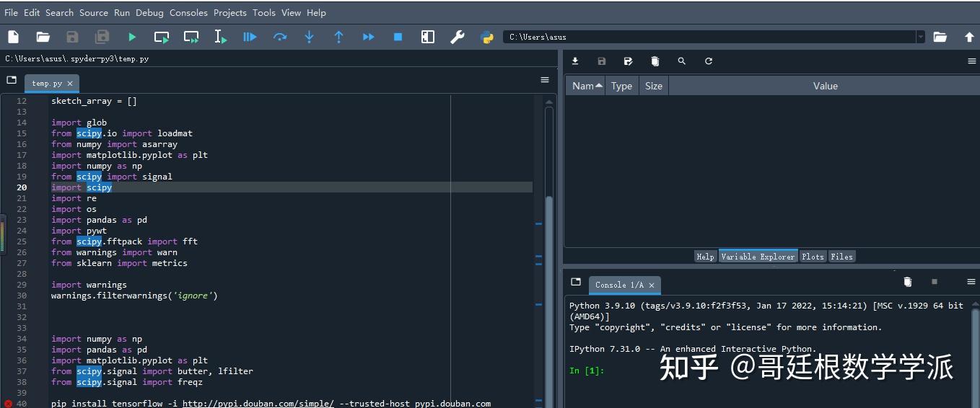Open file with the folder icon
Screen dimensions: 980x408
tap(43, 37)
